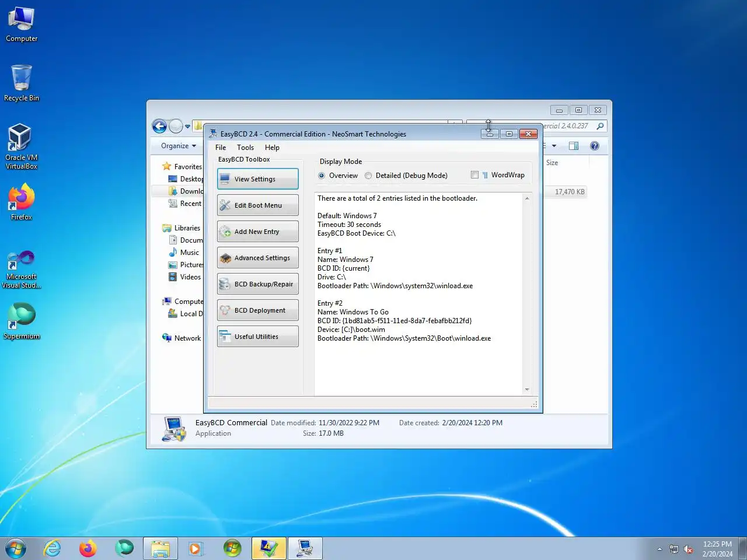Enable the WordWrap checkbox
747x560 pixels.
coord(474,175)
